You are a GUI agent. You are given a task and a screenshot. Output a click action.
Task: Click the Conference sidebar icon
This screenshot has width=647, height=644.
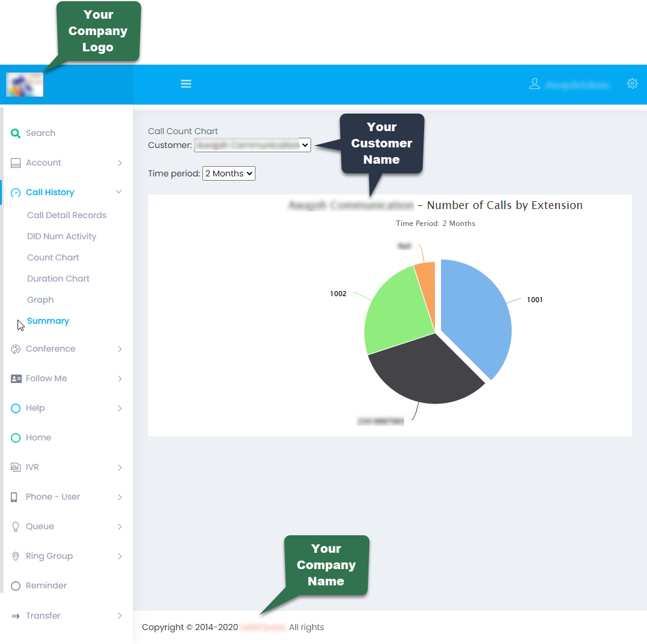click(16, 349)
